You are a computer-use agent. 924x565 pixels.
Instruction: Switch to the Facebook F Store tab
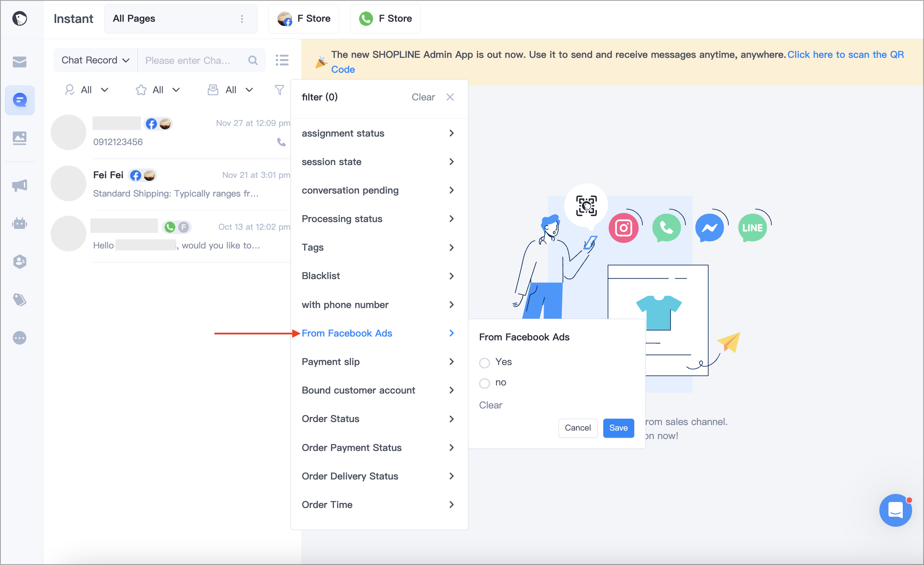[x=304, y=19]
